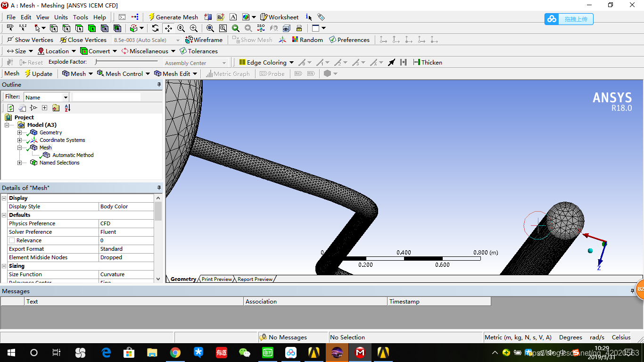Screen dimensions: 644x362
Task: Activate the Pan view tool
Action: coord(168,28)
